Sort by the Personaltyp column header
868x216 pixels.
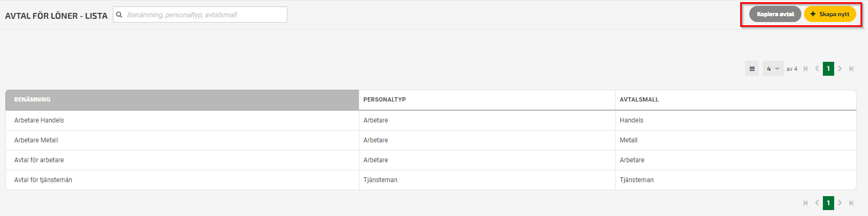pyautogui.click(x=487, y=100)
